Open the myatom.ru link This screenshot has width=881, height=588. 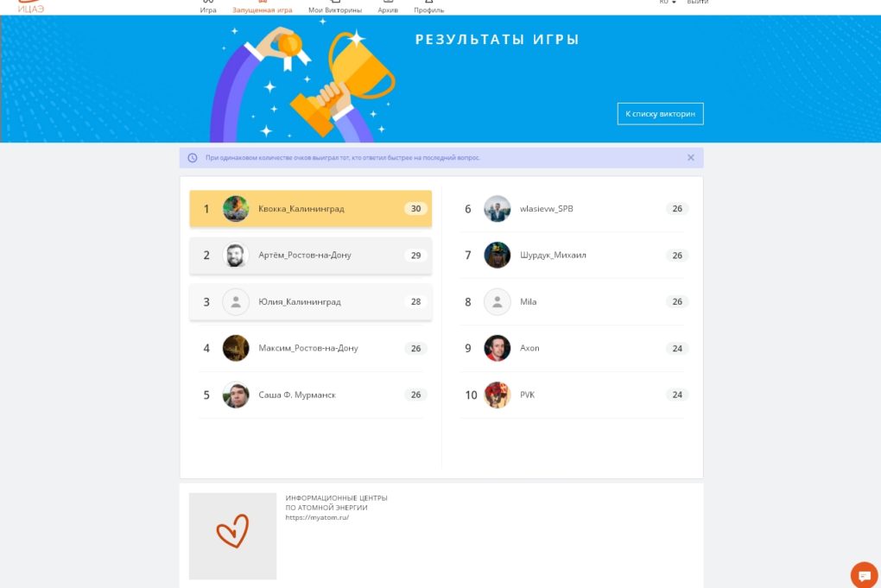coord(317,517)
